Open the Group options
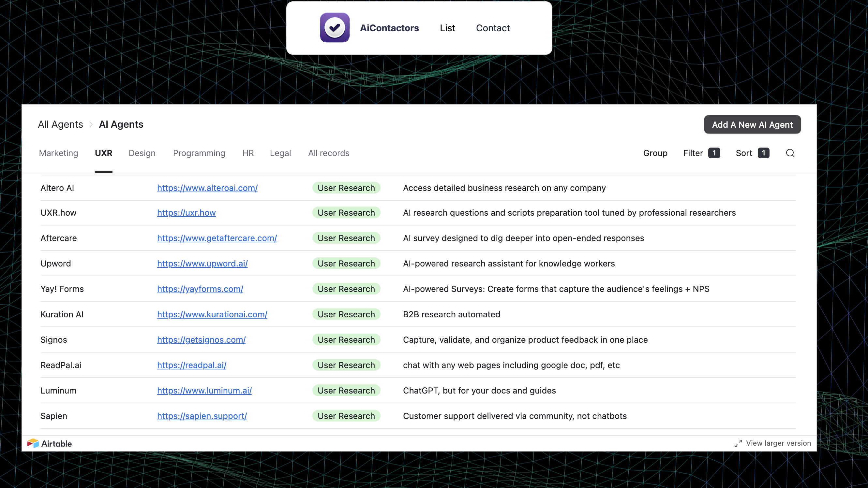Screen dimensions: 868x488 point(655,153)
